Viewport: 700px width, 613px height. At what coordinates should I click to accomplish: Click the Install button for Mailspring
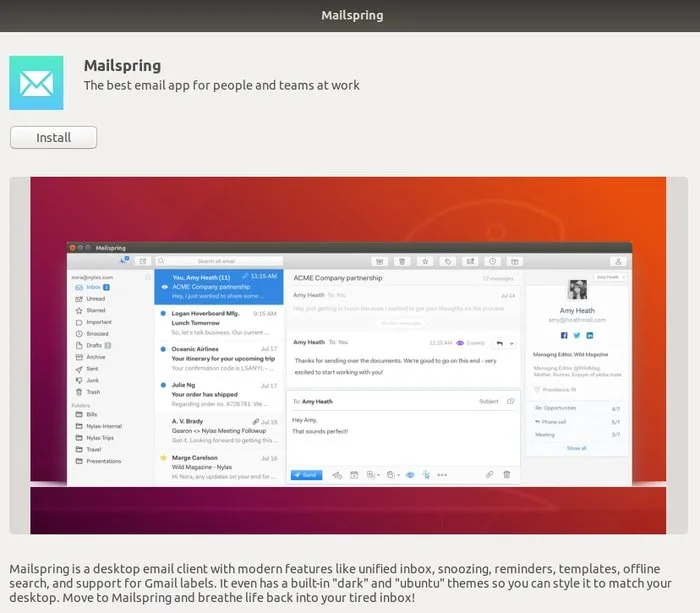coord(53,137)
